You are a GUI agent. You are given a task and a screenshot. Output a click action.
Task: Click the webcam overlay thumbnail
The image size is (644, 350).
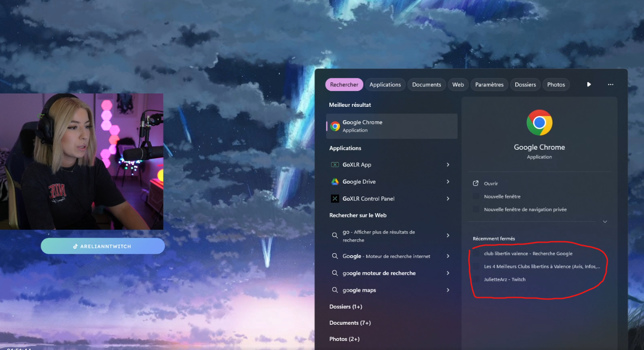[82, 162]
